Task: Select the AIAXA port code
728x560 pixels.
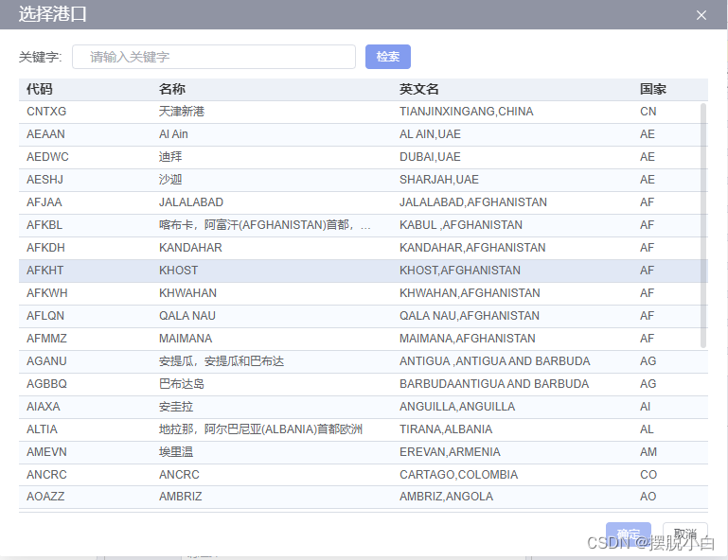Action: click(x=44, y=407)
